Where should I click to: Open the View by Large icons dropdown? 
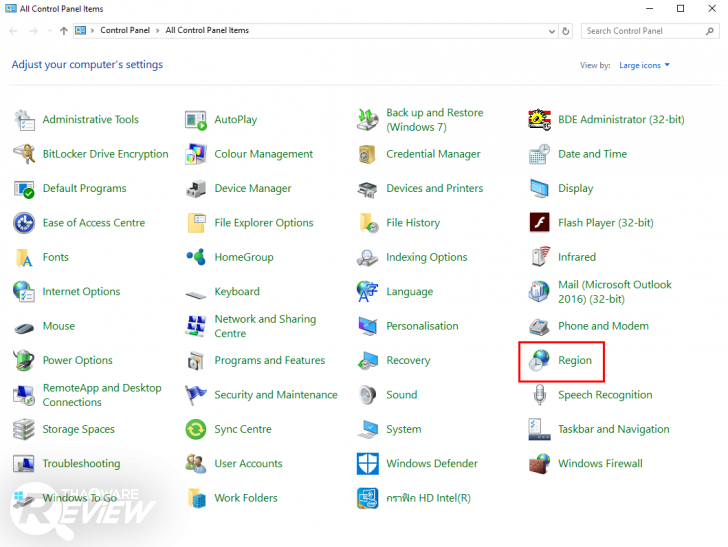(x=644, y=65)
